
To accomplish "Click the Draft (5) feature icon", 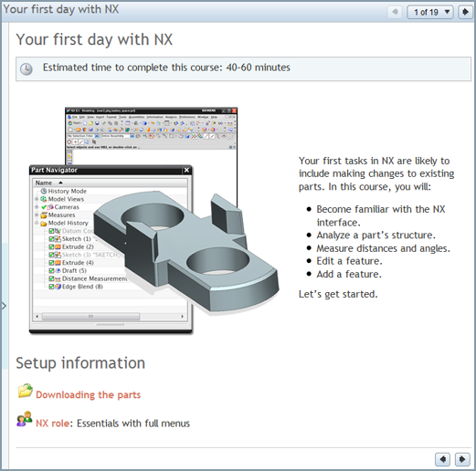I will click(58, 270).
